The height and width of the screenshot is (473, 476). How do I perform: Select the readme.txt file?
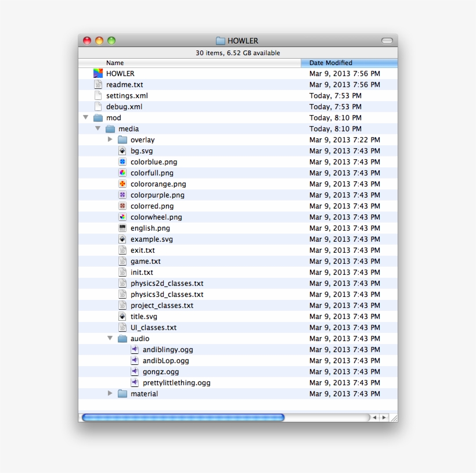coord(124,85)
